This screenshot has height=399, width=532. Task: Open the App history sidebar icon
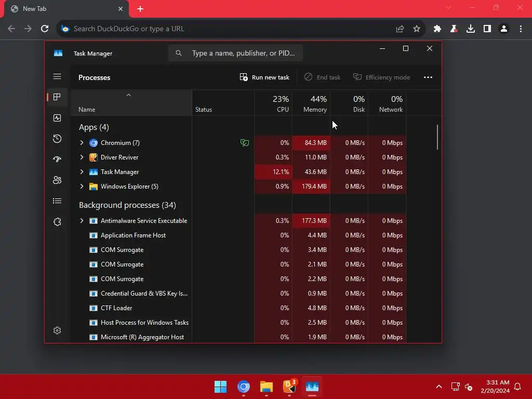57,138
